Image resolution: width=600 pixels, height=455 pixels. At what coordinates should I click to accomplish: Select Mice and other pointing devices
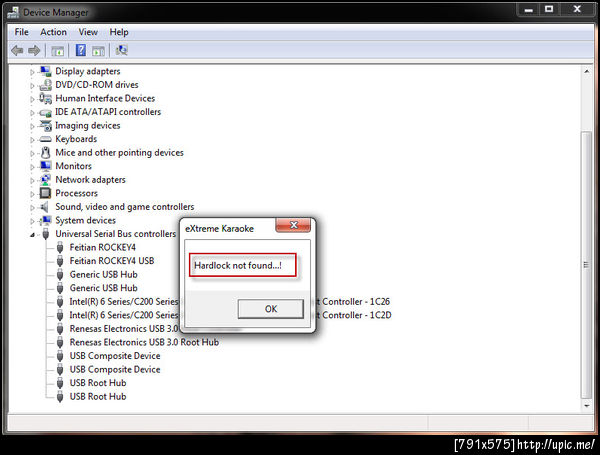pyautogui.click(x=119, y=153)
